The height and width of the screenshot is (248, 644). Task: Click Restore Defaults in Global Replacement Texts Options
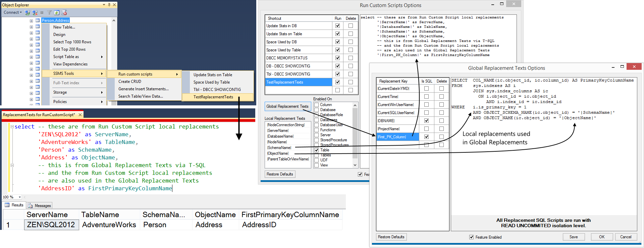tap(391, 237)
